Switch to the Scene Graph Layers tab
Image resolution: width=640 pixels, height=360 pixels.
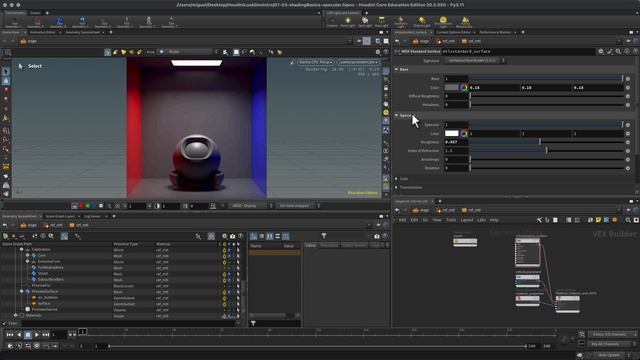[60, 216]
